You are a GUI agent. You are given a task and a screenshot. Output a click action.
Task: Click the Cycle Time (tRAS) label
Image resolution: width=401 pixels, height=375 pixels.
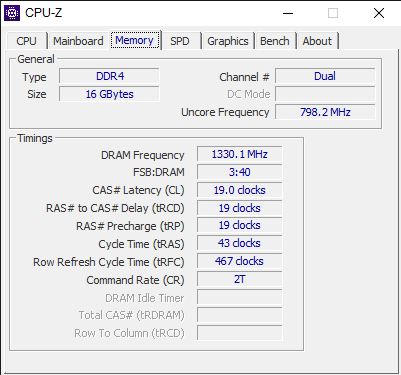pos(141,244)
